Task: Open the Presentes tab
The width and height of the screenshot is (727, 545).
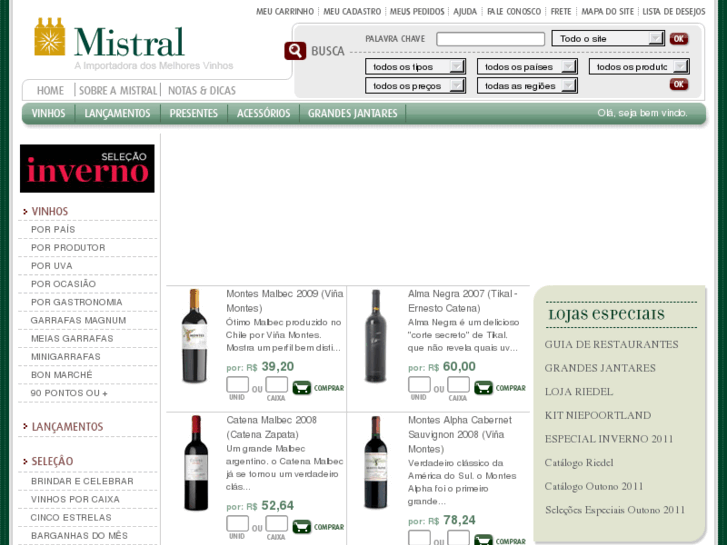Action: (193, 114)
